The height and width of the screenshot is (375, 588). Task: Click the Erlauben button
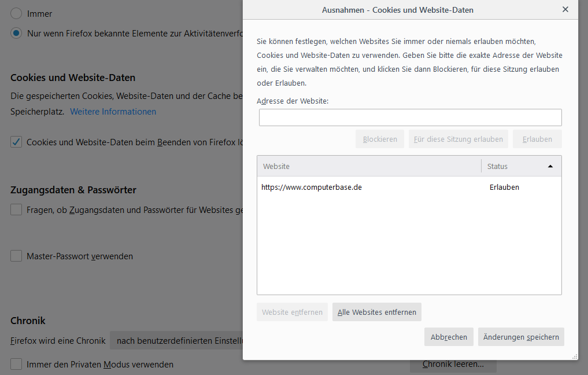pos(537,139)
